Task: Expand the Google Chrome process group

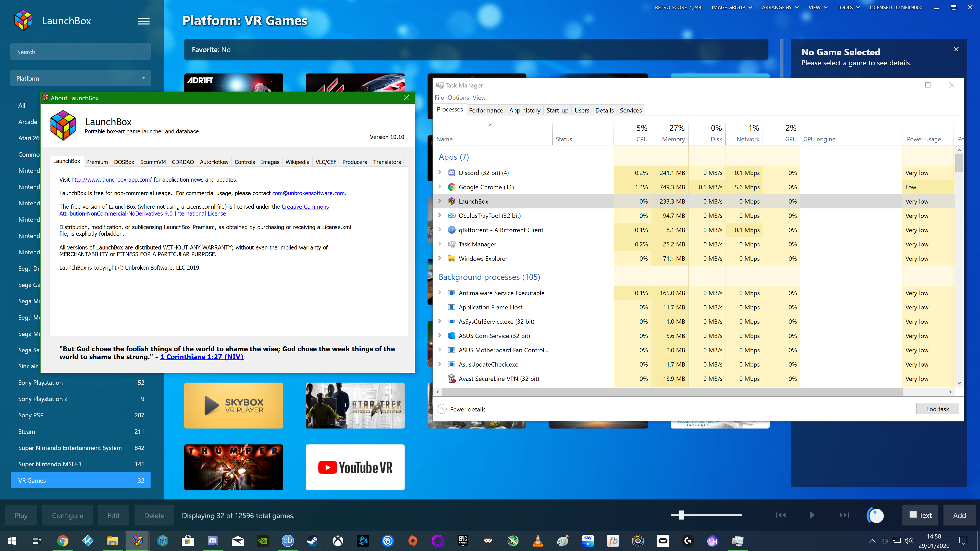Action: 440,187
